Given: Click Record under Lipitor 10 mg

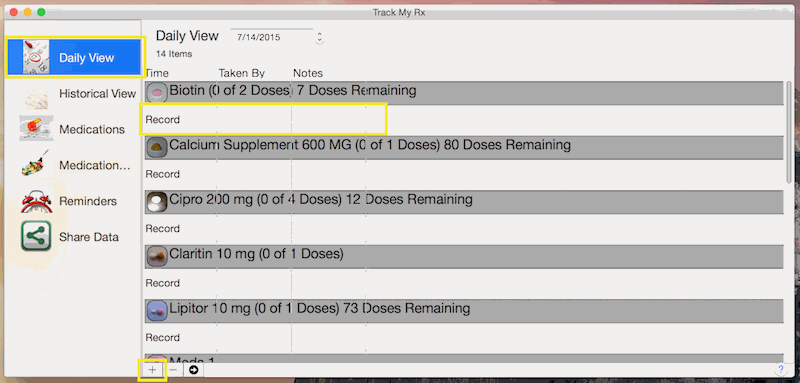Looking at the screenshot, I should pyautogui.click(x=163, y=338).
